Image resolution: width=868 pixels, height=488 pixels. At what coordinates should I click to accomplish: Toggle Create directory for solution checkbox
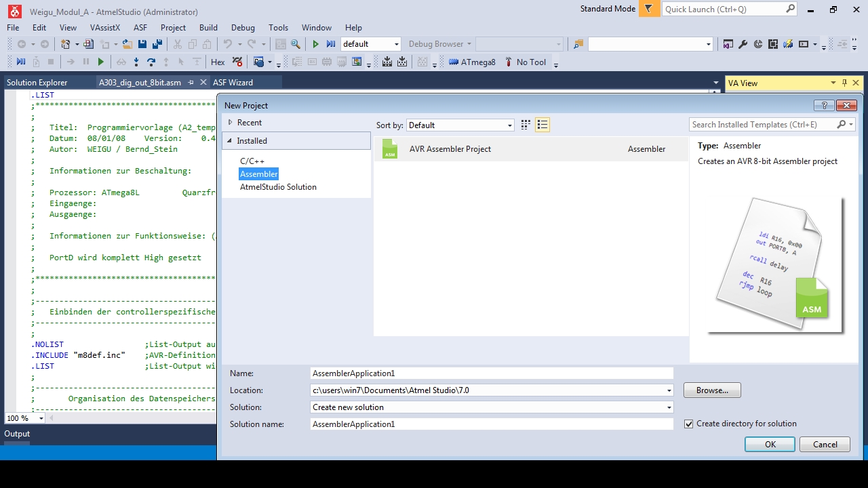click(689, 424)
